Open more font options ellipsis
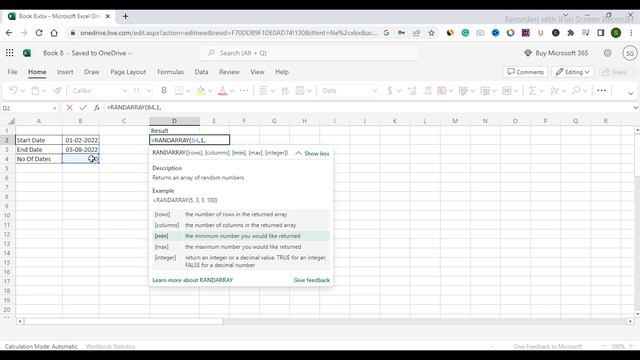 point(244,91)
